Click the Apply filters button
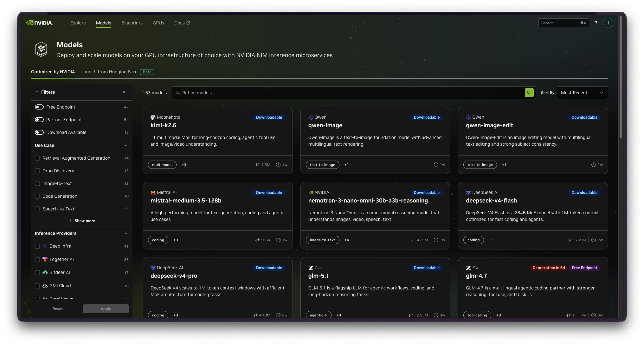 coord(106,309)
